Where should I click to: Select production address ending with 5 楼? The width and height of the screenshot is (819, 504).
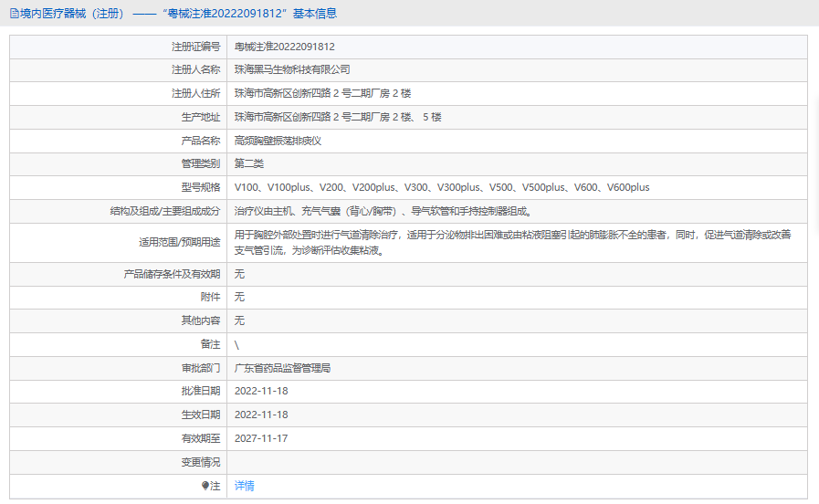pos(338,117)
